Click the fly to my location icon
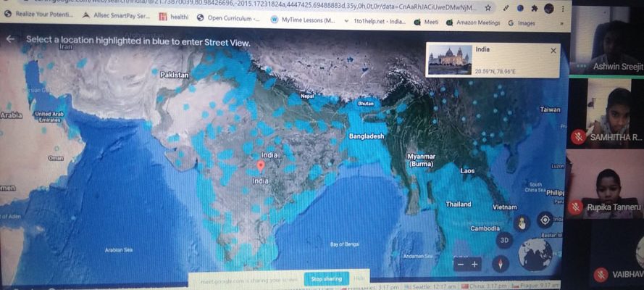This screenshot has height=290, width=644. click(545, 220)
